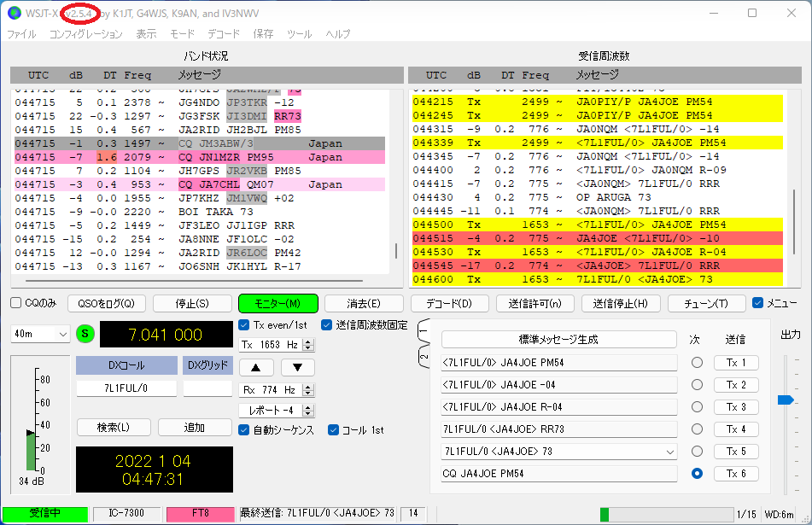
Task: Click the 送信停止(H) button
Action: (x=621, y=303)
